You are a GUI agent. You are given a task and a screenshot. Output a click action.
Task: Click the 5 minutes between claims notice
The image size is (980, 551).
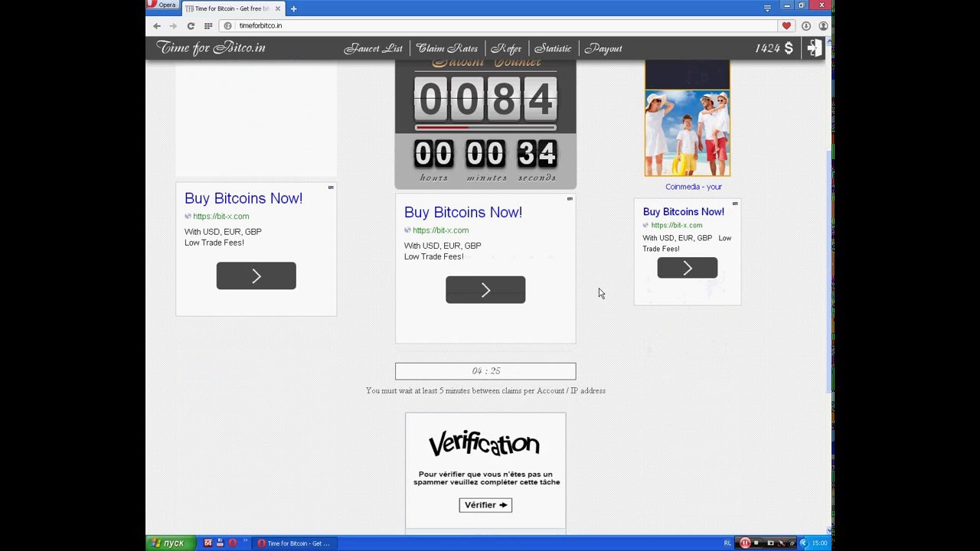pyautogui.click(x=485, y=390)
